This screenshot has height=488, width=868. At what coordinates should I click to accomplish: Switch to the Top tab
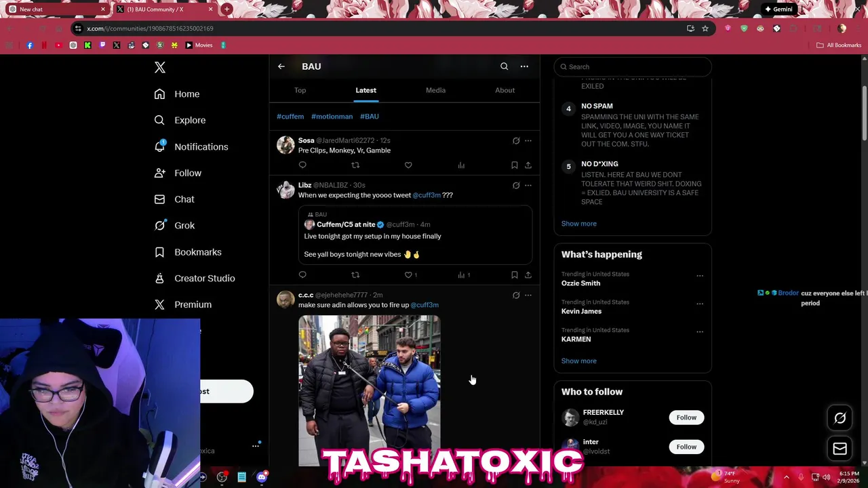coord(300,90)
